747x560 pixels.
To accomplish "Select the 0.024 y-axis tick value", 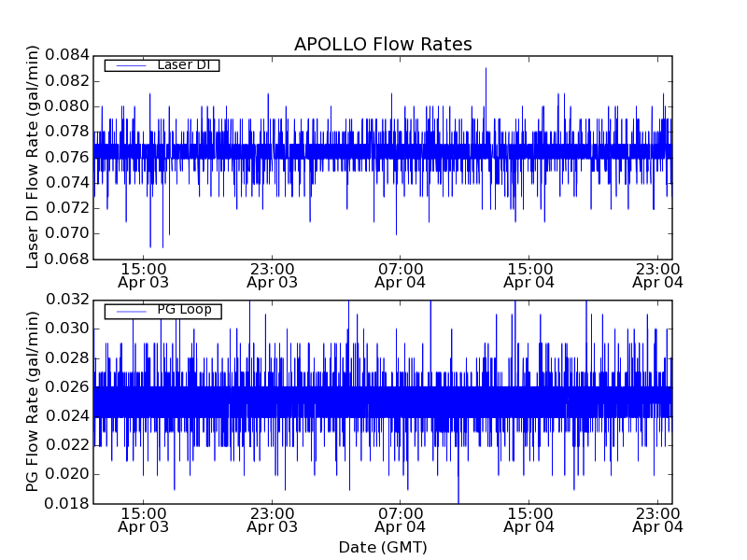I will 67,416.
